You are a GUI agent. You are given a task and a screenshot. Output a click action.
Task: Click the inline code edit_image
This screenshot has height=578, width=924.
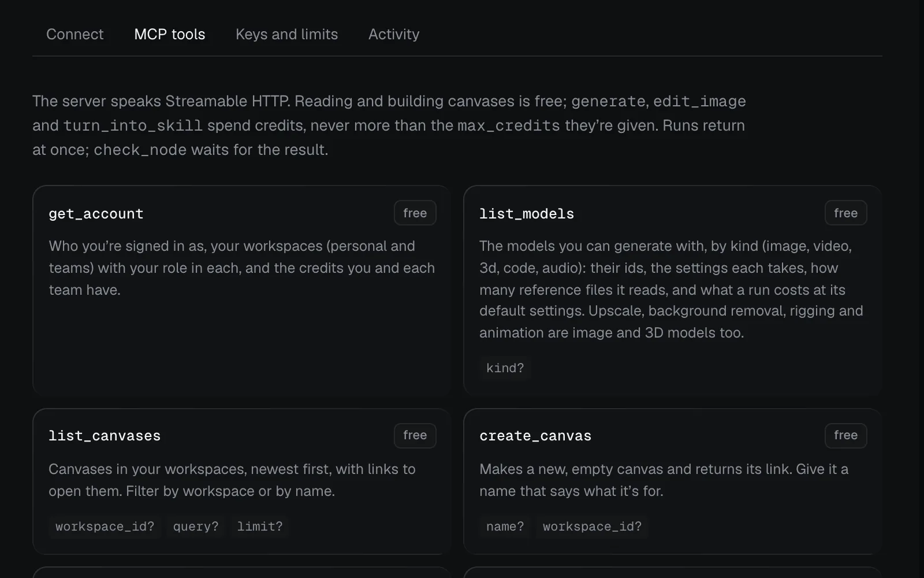699,101
